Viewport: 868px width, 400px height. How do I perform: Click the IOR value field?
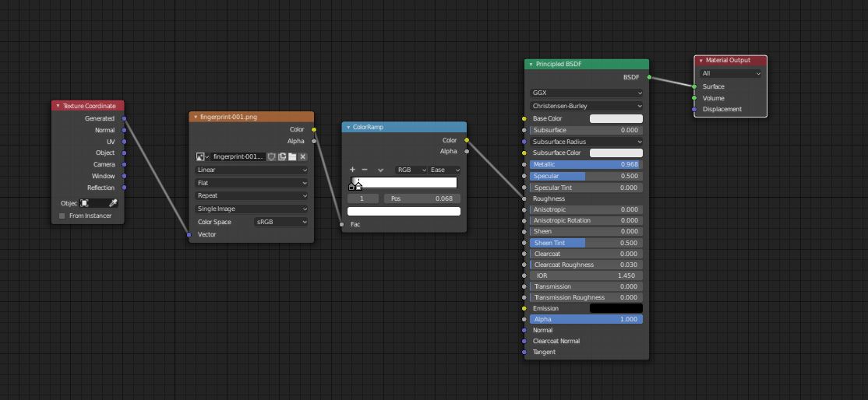[x=586, y=275]
